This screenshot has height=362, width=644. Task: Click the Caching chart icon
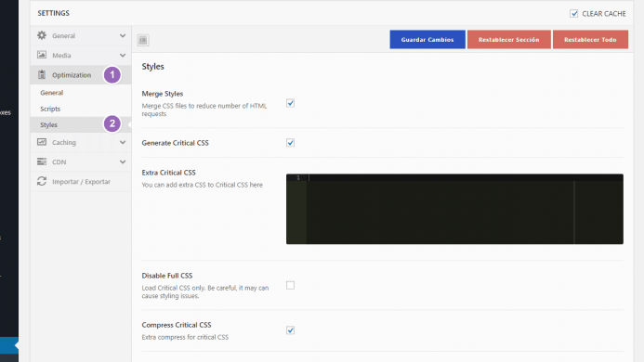click(x=42, y=142)
